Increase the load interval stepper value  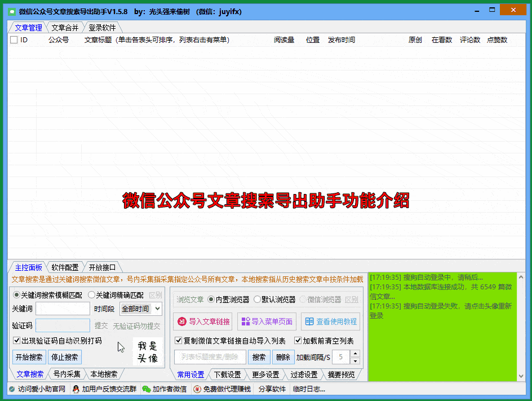click(x=354, y=354)
